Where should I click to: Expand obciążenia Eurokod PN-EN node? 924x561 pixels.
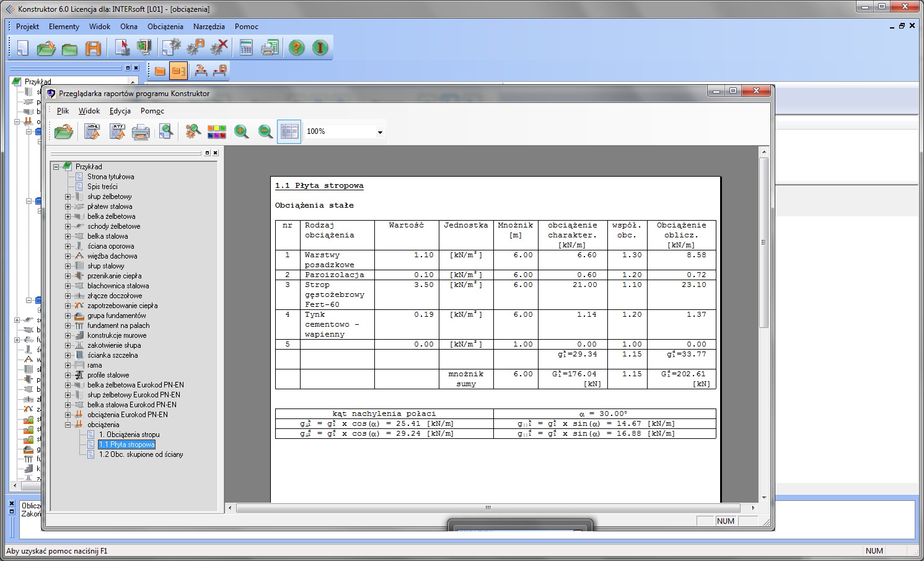68,415
